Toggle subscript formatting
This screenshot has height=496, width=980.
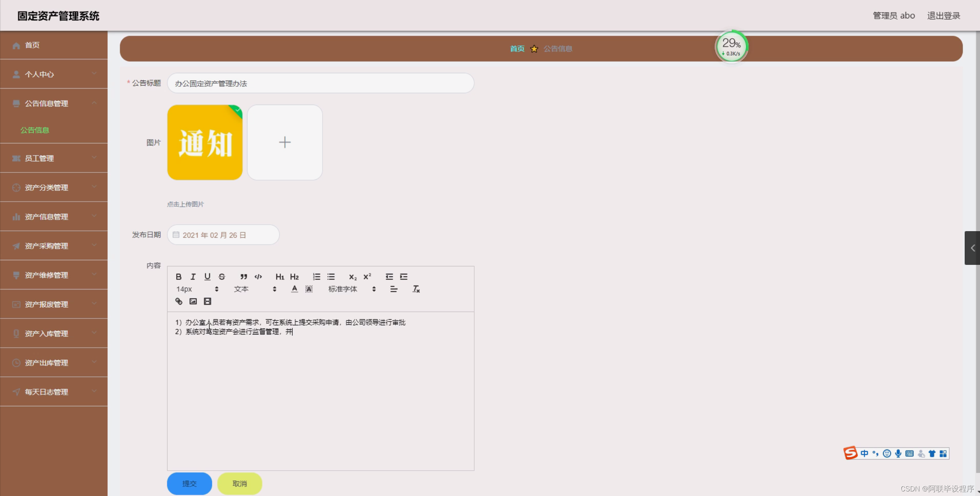352,277
